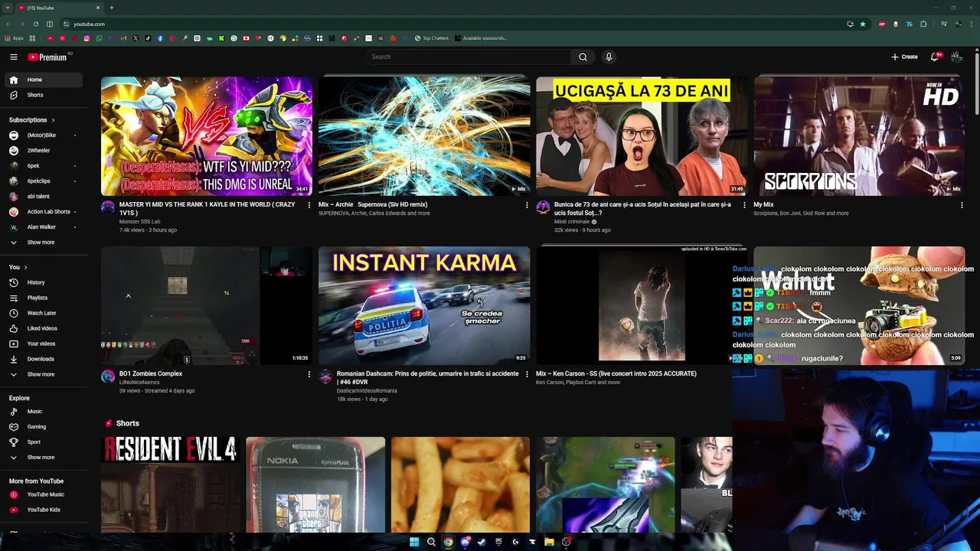The height and width of the screenshot is (551, 980).
Task: Open more options for My Mix
Action: point(962,205)
